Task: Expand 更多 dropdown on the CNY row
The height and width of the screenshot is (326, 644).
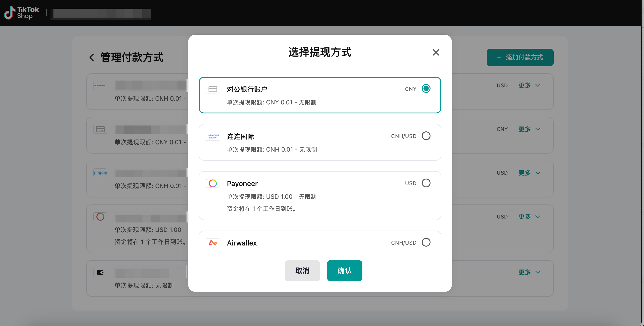Action: tap(529, 129)
